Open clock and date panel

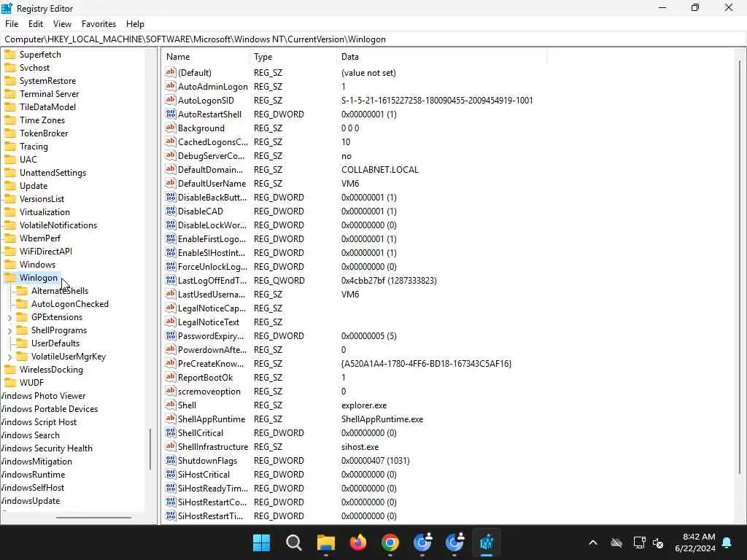click(x=695, y=542)
